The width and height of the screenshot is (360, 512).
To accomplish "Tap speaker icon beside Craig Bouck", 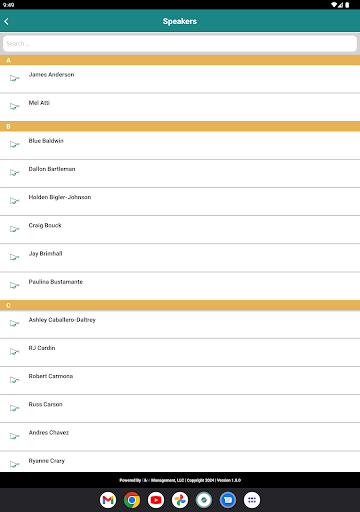I will point(14,229).
